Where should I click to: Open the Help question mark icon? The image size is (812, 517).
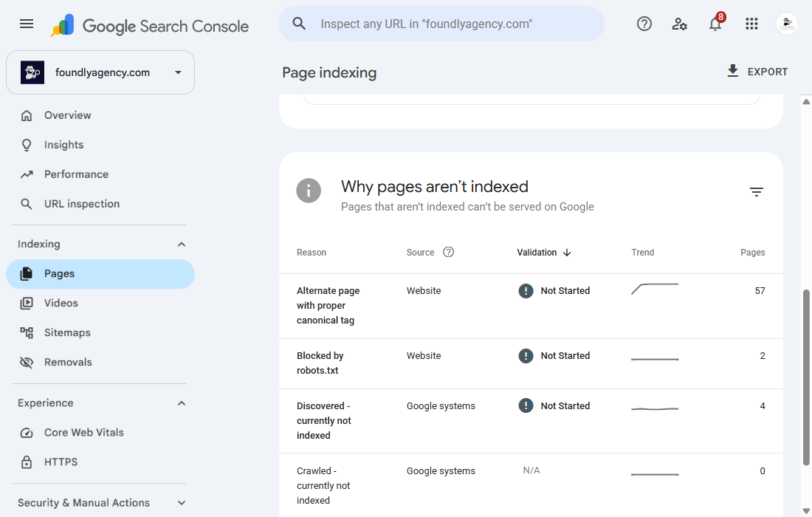(644, 24)
